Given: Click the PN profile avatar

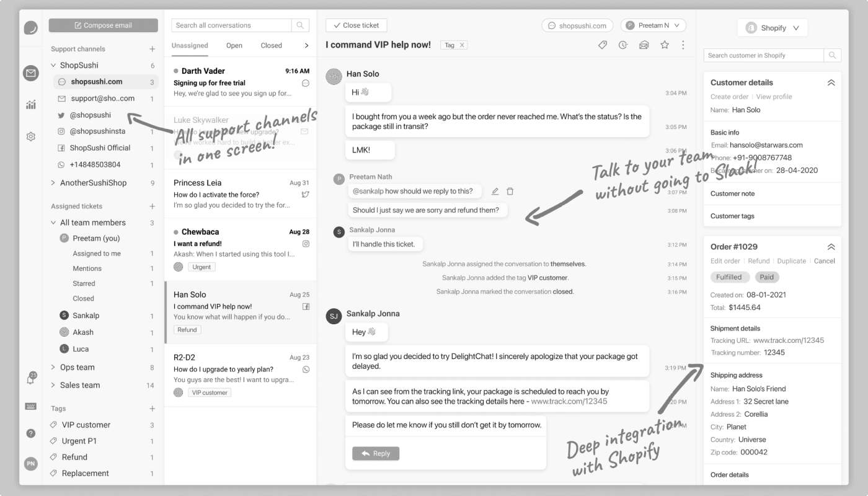Looking at the screenshot, I should pyautogui.click(x=30, y=463).
